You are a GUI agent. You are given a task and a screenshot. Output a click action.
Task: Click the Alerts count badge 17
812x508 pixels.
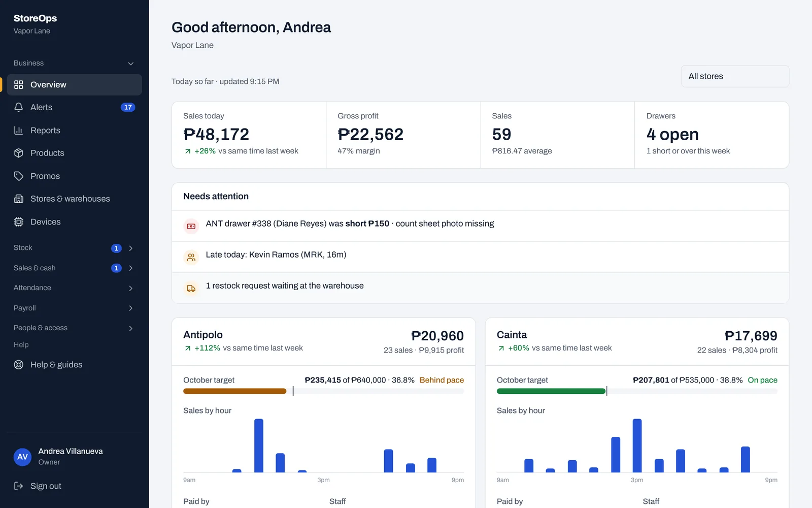pyautogui.click(x=128, y=107)
